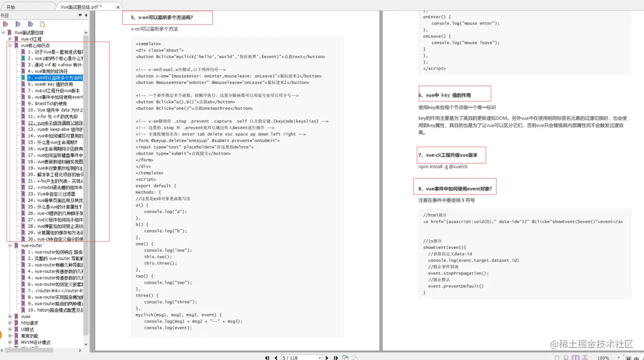
Task: Go to first page using navigation icon
Action: click(x=267, y=357)
